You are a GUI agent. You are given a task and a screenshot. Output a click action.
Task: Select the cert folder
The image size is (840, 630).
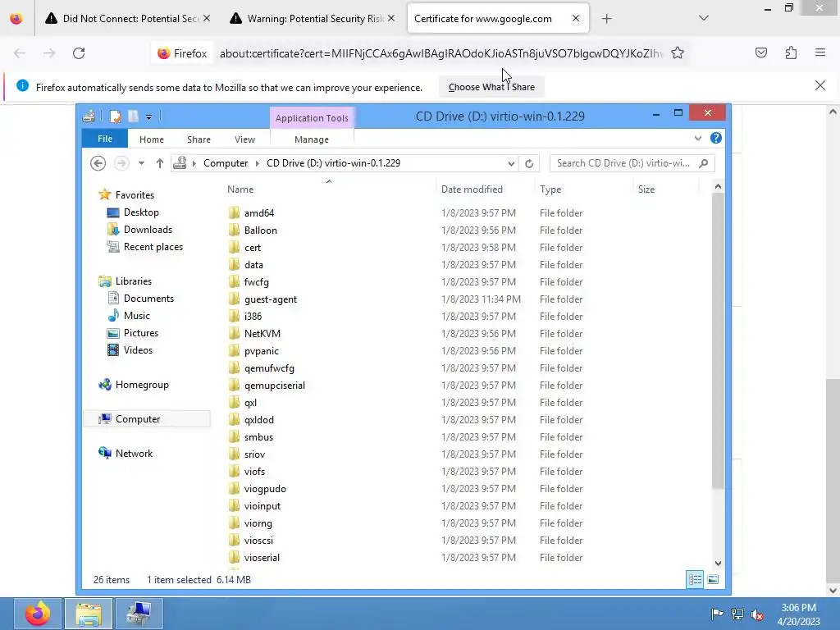coord(253,248)
